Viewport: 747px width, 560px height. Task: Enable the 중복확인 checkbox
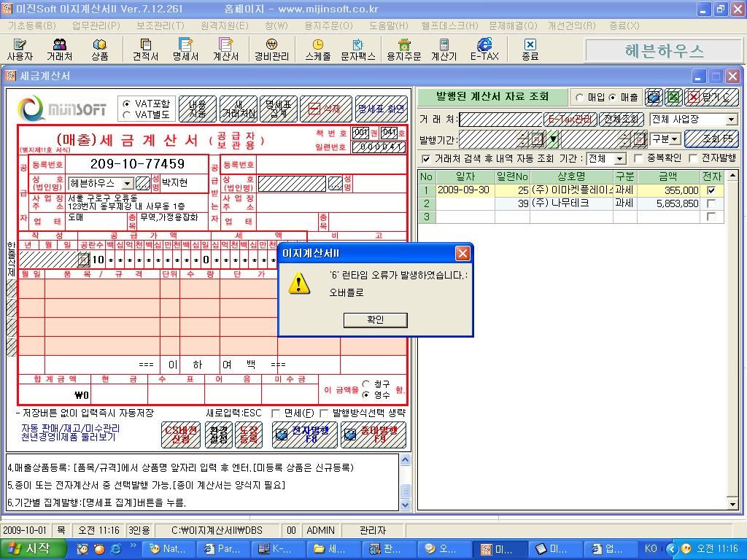tap(639, 158)
